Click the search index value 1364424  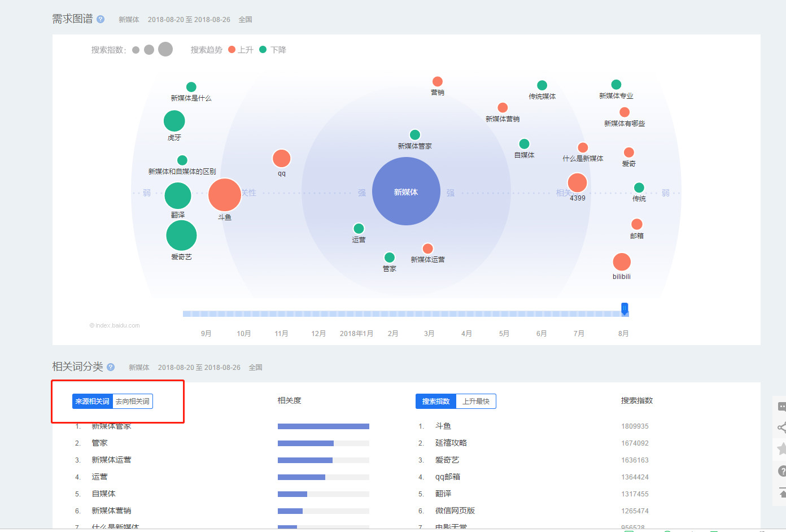tap(635, 477)
